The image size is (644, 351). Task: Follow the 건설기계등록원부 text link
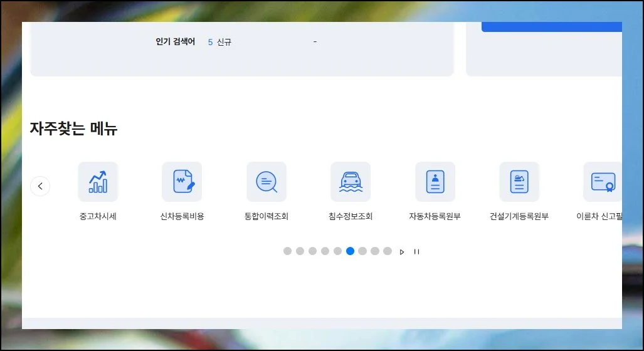pyautogui.click(x=519, y=217)
